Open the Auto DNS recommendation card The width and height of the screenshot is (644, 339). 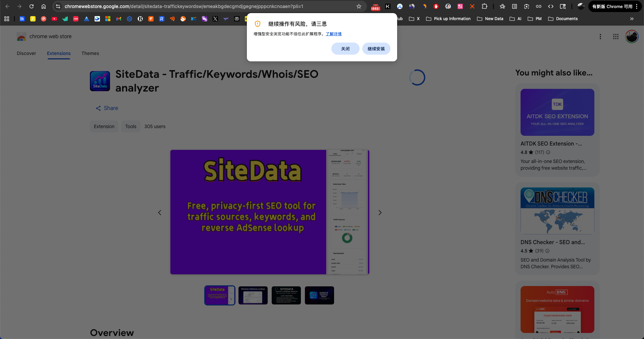557,310
